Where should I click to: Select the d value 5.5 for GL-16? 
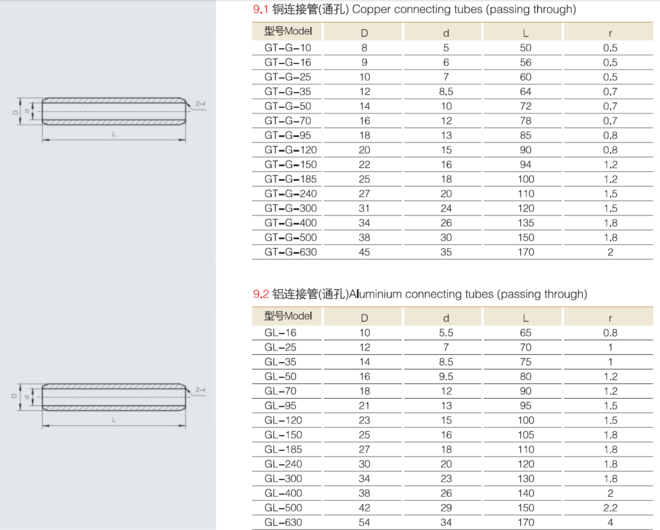[x=446, y=332]
